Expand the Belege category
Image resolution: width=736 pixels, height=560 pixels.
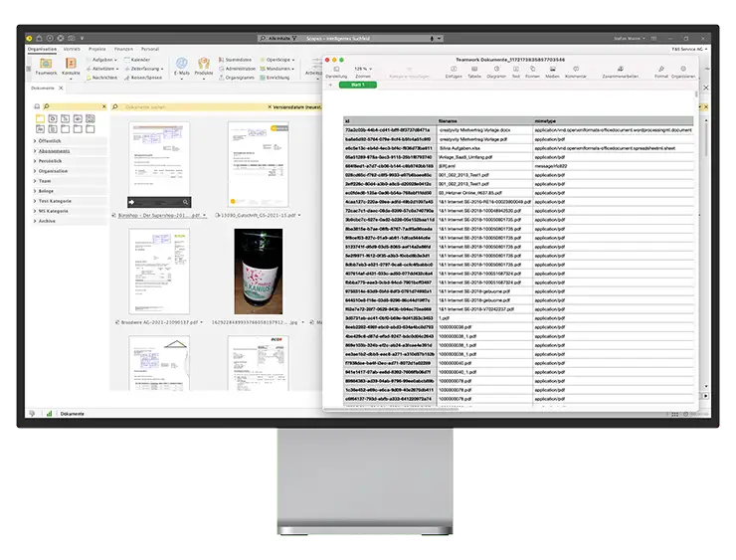point(35,191)
